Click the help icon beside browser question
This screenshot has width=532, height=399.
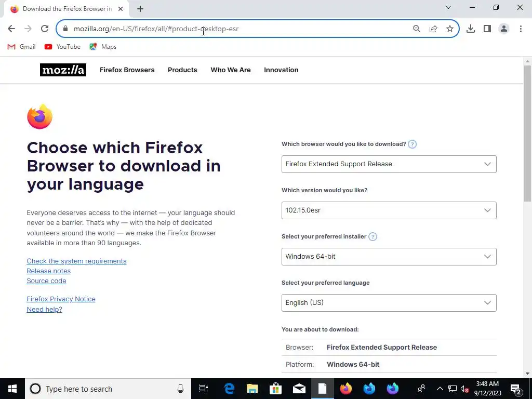point(412,144)
